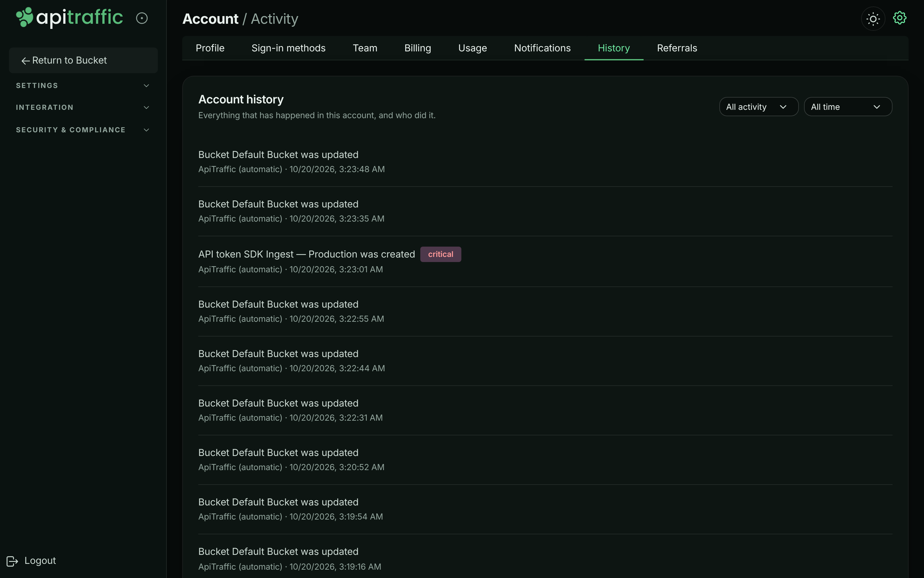The height and width of the screenshot is (578, 924).
Task: Open the All activity filter dropdown
Action: pos(759,107)
